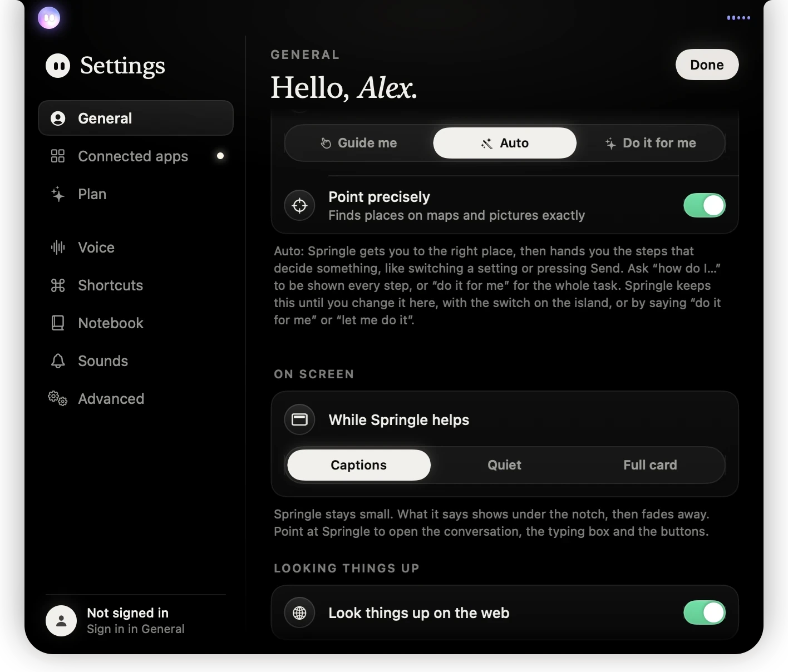
Task: Click the grid icon for Connected apps
Action: point(58,156)
